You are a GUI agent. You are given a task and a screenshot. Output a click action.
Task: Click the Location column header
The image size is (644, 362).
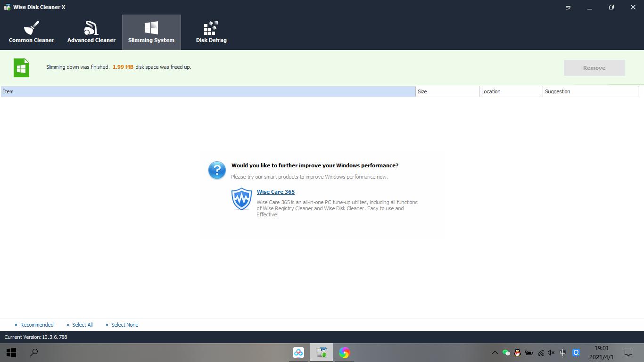[511, 91]
